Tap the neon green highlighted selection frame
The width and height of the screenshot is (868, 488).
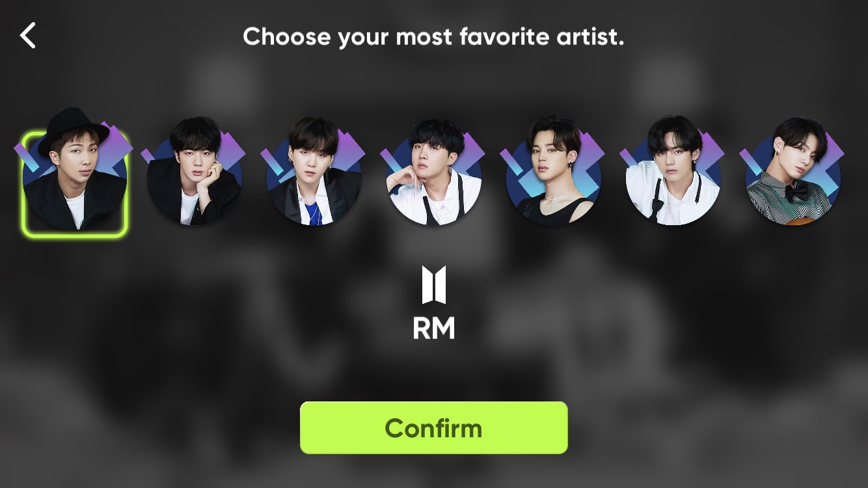[x=75, y=183]
